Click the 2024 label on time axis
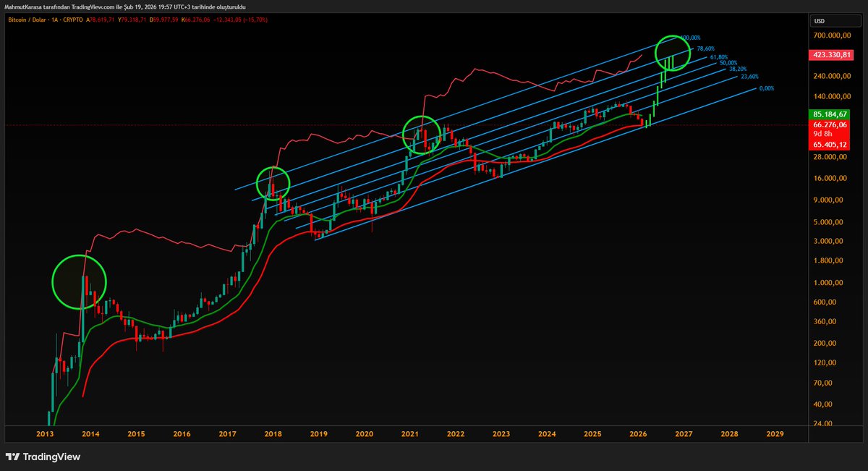 (x=547, y=434)
